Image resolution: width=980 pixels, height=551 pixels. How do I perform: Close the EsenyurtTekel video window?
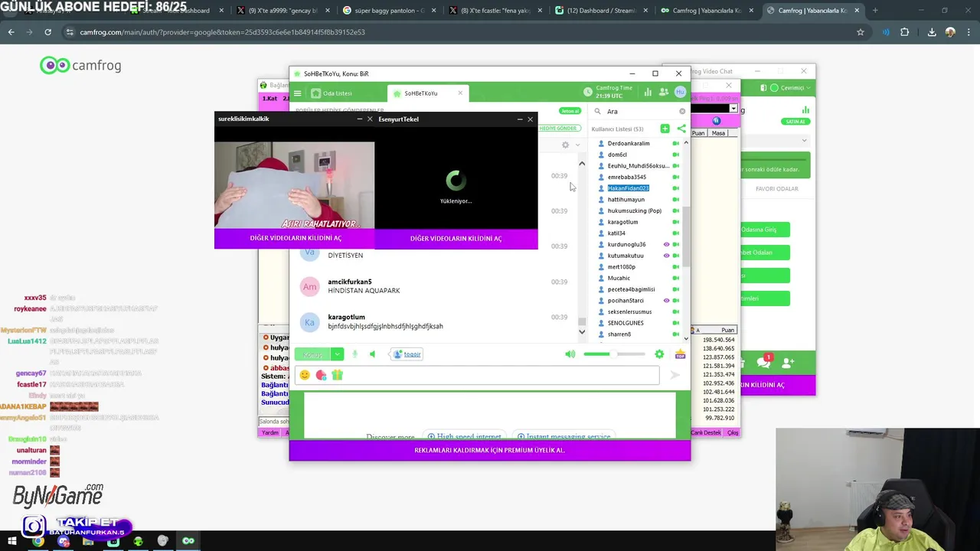tap(530, 119)
